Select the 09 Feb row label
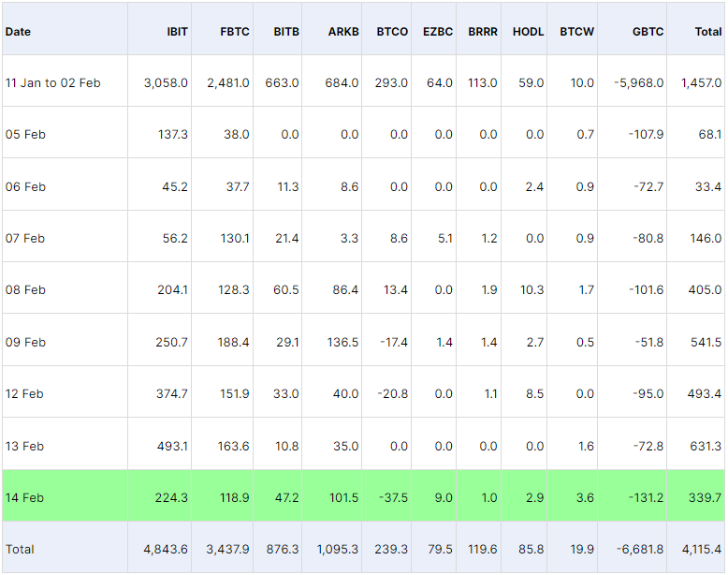 coord(25,343)
